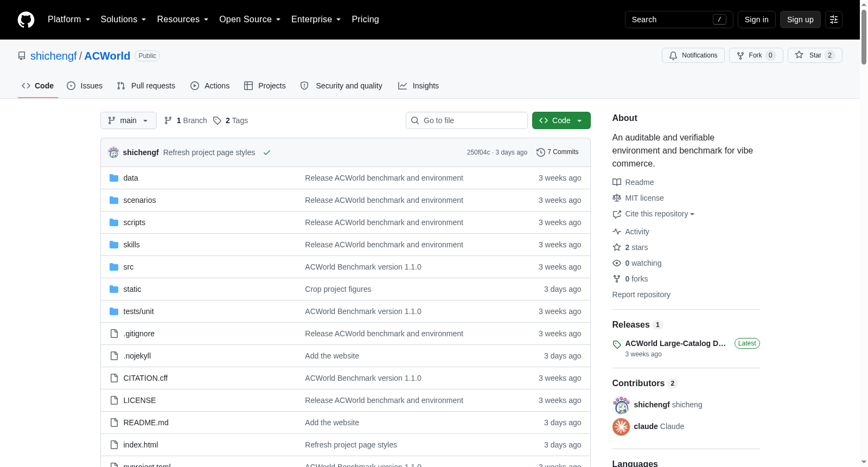Switch to Security and quality tab
This screenshot has height=467, width=868.
click(x=341, y=86)
